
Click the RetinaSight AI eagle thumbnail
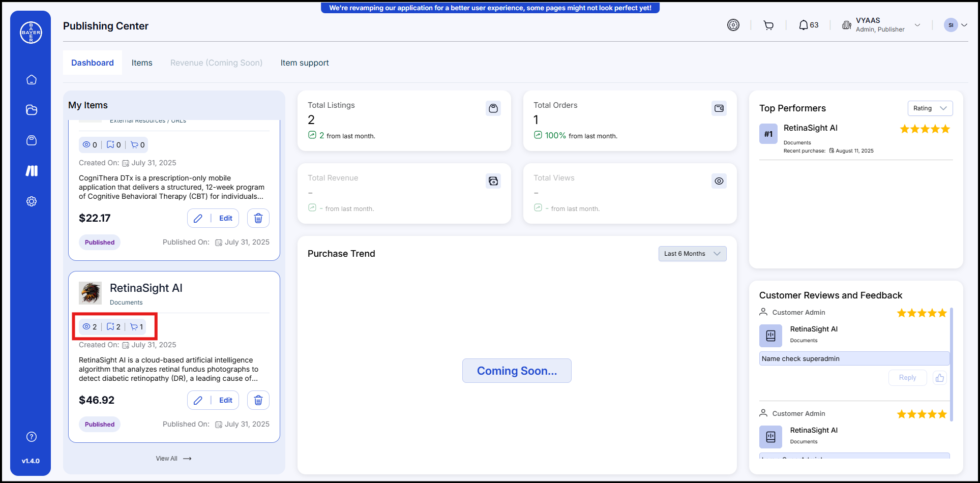(91, 293)
